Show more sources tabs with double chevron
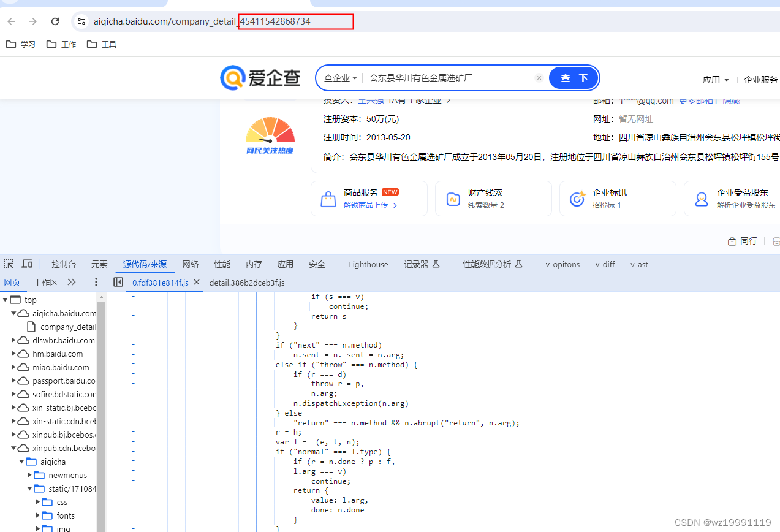 [72, 282]
